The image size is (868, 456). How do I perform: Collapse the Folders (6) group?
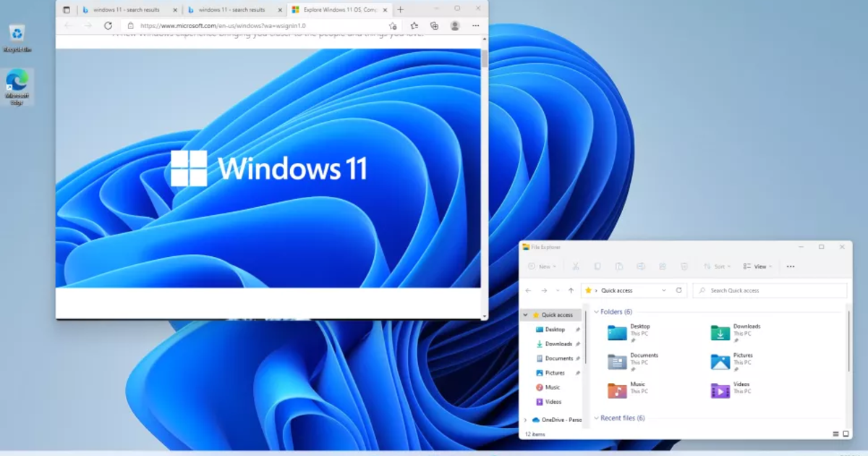coord(597,312)
